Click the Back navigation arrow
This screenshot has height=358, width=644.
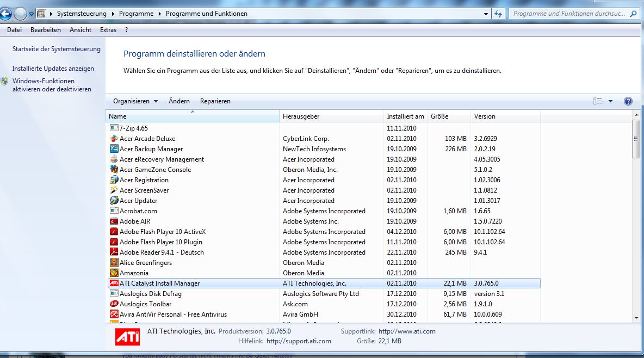pyautogui.click(x=6, y=14)
